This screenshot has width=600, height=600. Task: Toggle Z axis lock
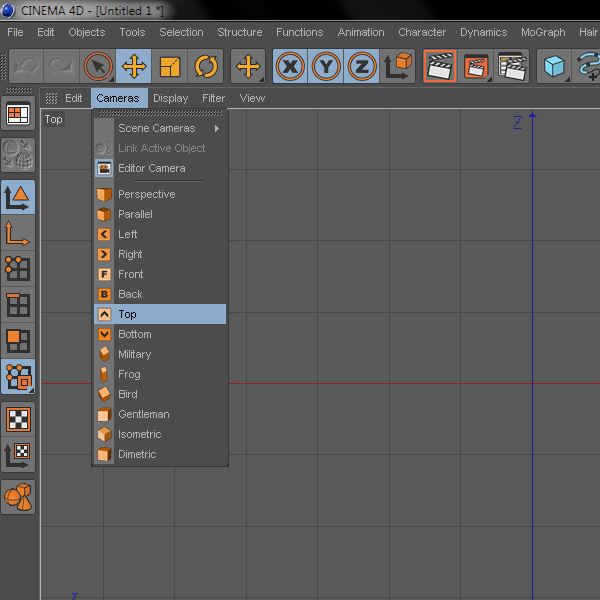click(x=361, y=66)
